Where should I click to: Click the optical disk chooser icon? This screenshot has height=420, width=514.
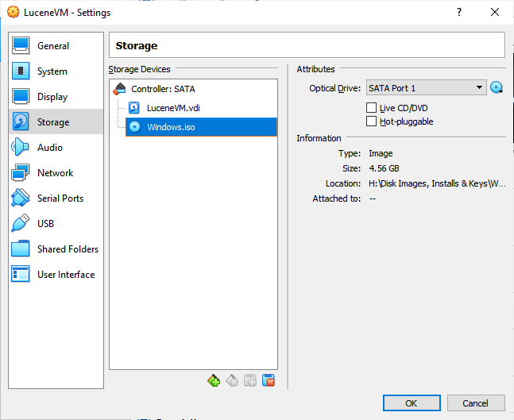pyautogui.click(x=497, y=88)
